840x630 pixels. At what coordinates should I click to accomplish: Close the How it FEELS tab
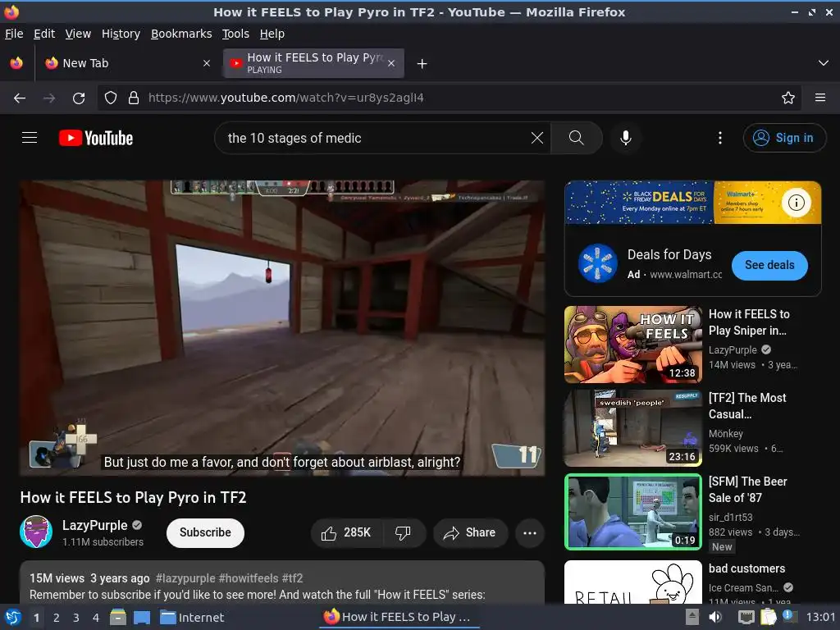pyautogui.click(x=391, y=63)
